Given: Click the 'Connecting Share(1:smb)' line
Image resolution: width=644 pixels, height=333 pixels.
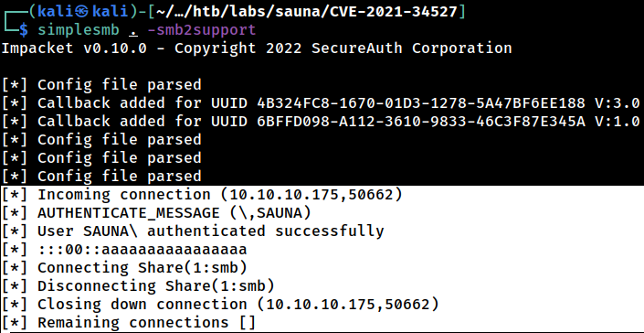Looking at the screenshot, I should pos(124,268).
